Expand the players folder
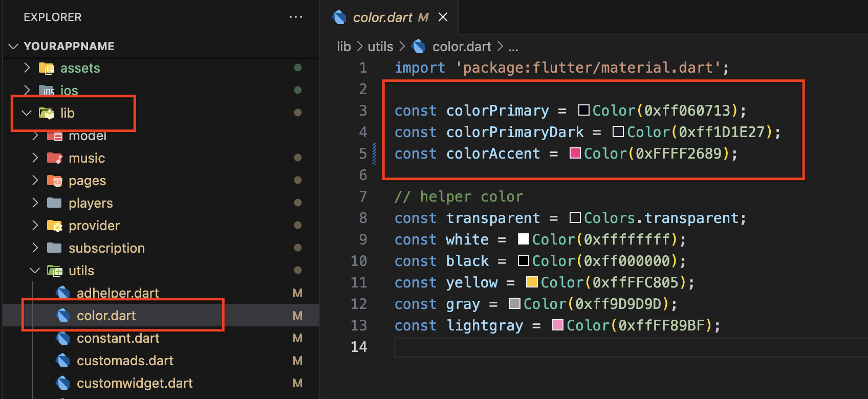The height and width of the screenshot is (399, 868). [35, 203]
